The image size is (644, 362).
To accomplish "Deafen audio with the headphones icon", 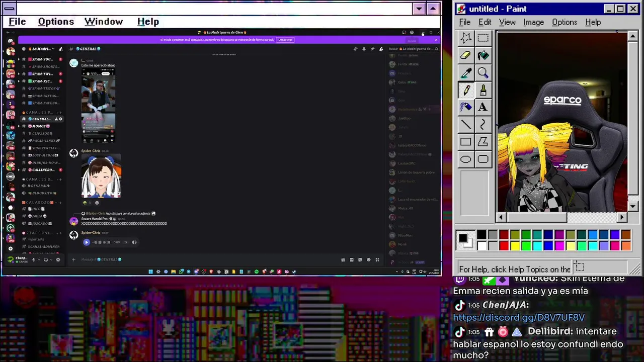I will click(46, 259).
